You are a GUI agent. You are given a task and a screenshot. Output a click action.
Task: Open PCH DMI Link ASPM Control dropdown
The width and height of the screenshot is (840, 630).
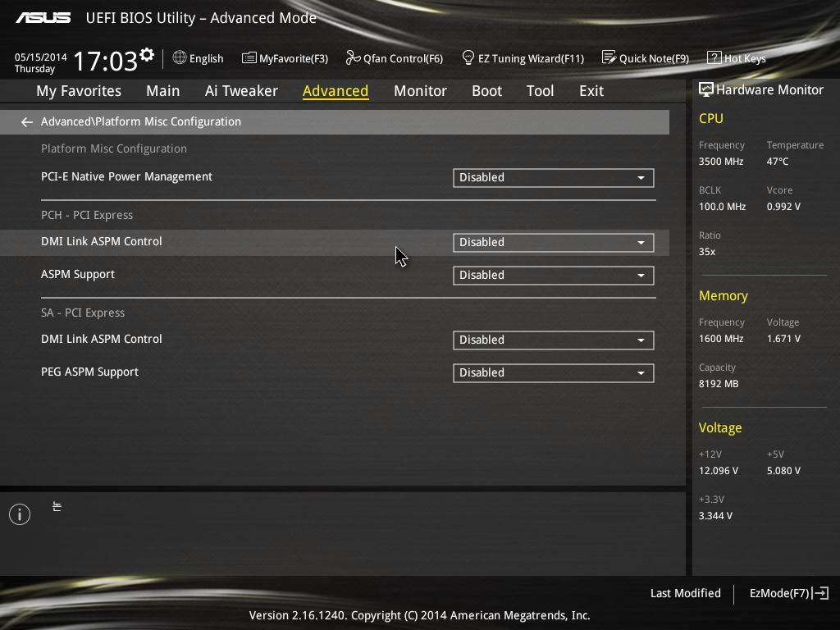(x=554, y=243)
